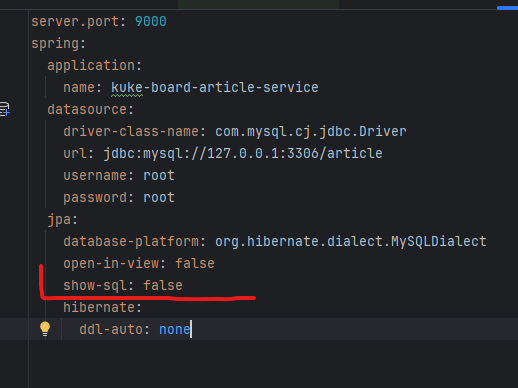Click the com.mysql.cj.jdbc.Driver value
518x388 pixels.
coord(311,132)
